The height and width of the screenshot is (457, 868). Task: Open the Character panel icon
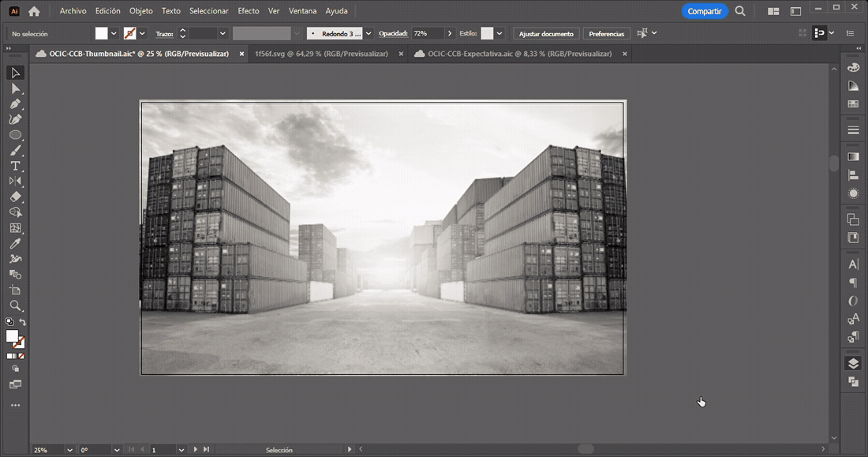pos(853,264)
